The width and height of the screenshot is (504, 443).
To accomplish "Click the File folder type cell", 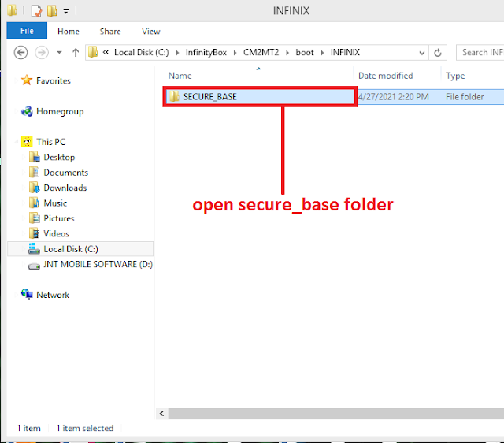I will point(465,97).
